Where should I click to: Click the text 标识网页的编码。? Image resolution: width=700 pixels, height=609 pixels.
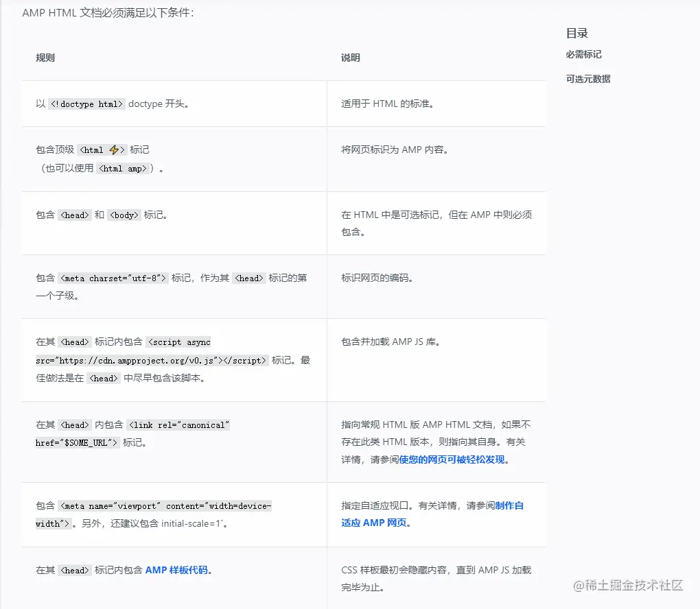[x=377, y=278]
